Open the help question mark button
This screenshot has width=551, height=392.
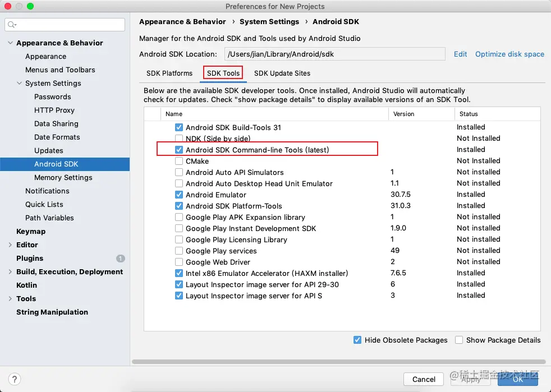tap(15, 379)
